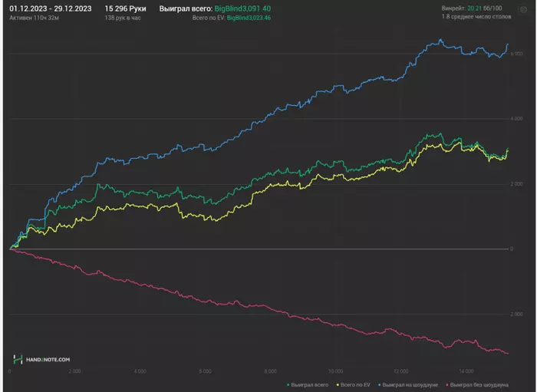Click the blue showdown winnings line peak
Image resolution: width=537 pixels, height=392 pixels.
(x=440, y=40)
